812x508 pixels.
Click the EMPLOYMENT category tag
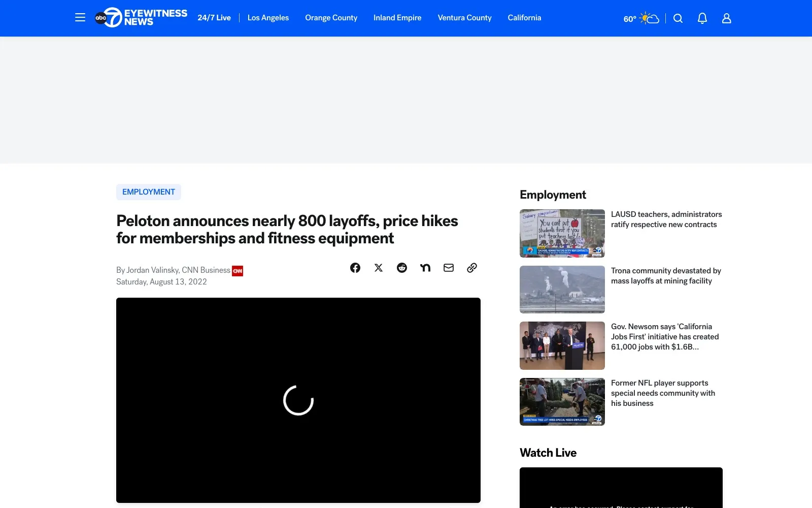[x=149, y=192]
